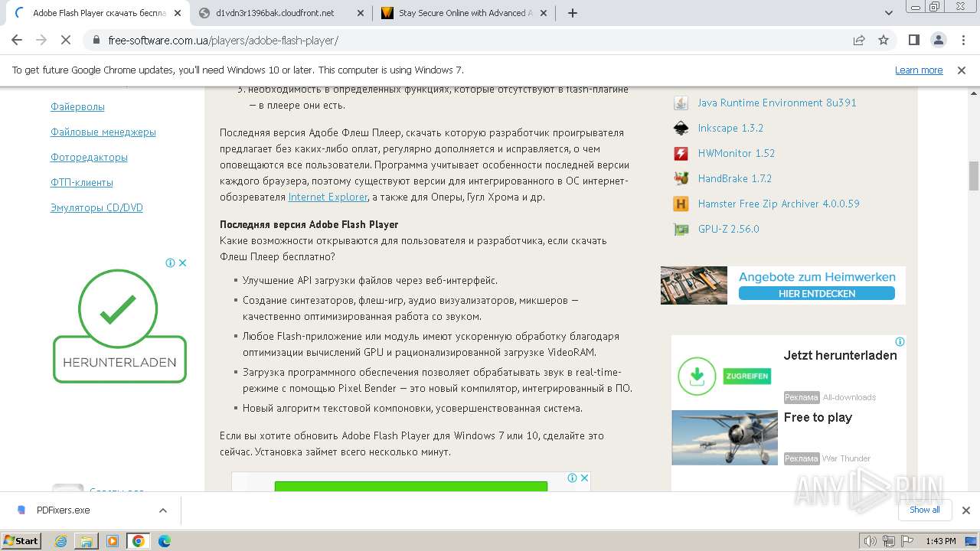Open the tab search chevron
This screenshot has width=980, height=551.
(889, 13)
